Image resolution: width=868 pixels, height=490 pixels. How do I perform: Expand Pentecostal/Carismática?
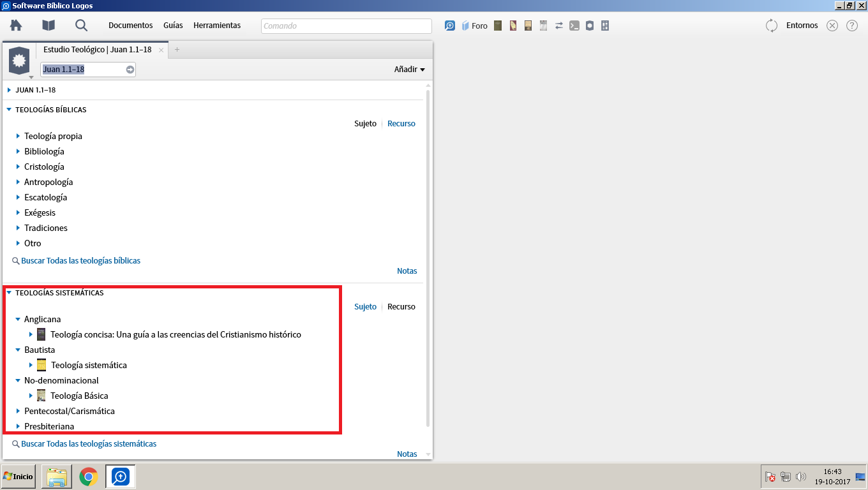[x=19, y=411]
